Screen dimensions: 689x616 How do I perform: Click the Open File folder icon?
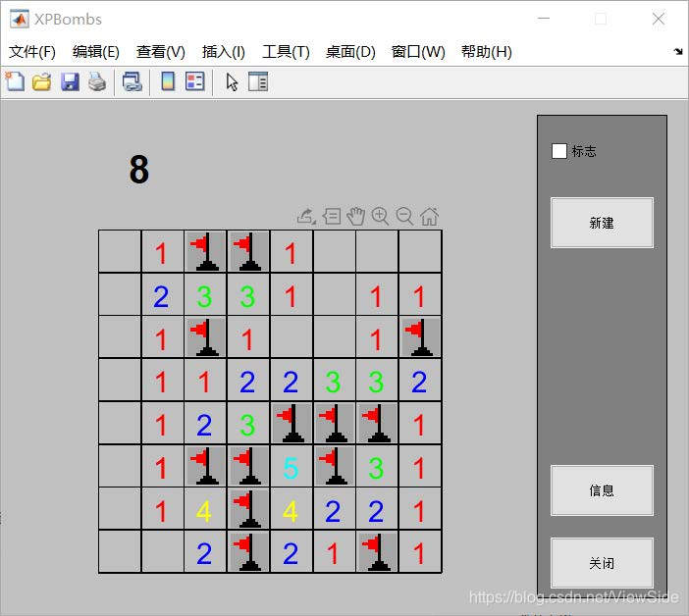tap(42, 81)
